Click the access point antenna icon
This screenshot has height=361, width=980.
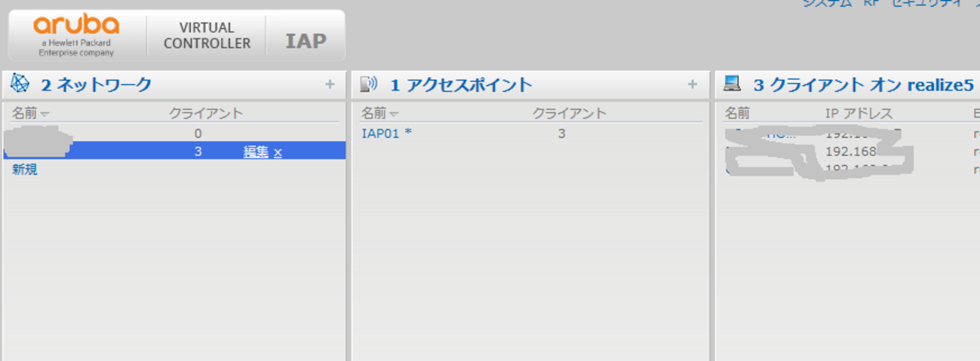pos(369,84)
